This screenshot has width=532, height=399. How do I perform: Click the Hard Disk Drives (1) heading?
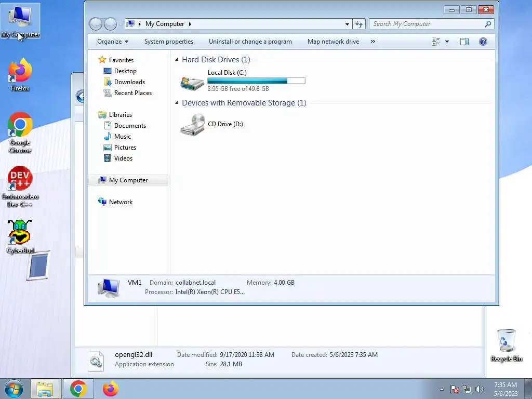(x=216, y=60)
